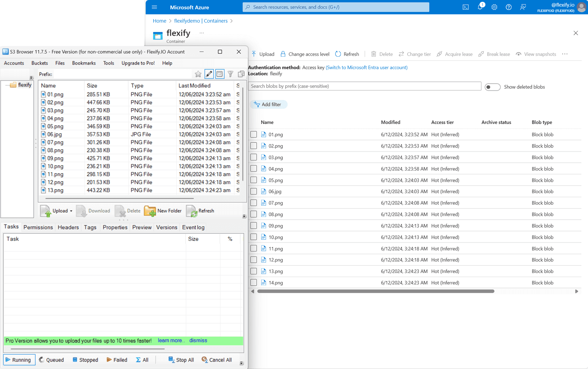The width and height of the screenshot is (588, 369).
Task: Switch to the Event log tab
Action: [193, 227]
